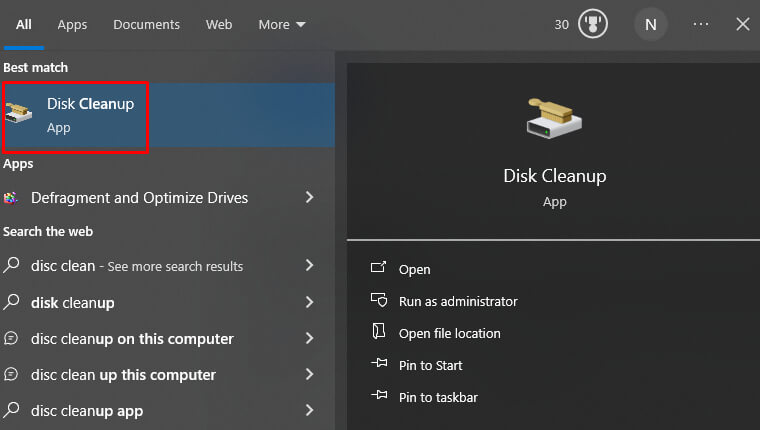Click the Run as administrator shield icon
760x430 pixels.
[378, 301]
